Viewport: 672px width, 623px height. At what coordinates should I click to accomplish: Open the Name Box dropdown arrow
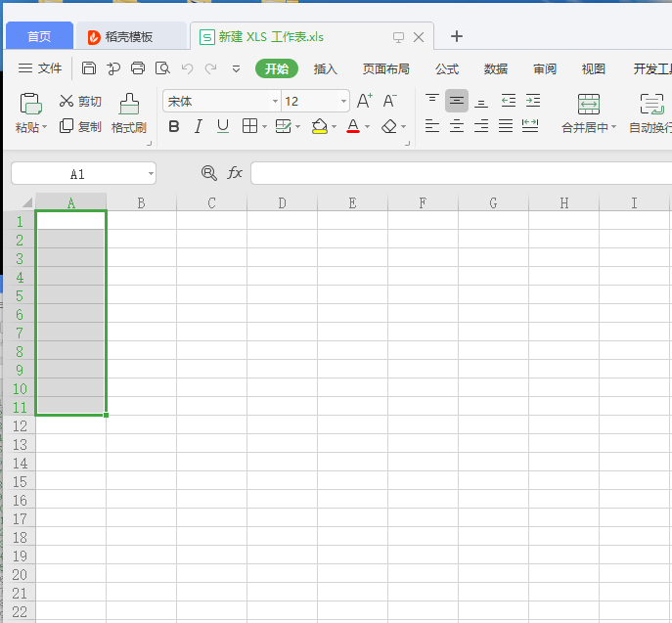[x=150, y=174]
